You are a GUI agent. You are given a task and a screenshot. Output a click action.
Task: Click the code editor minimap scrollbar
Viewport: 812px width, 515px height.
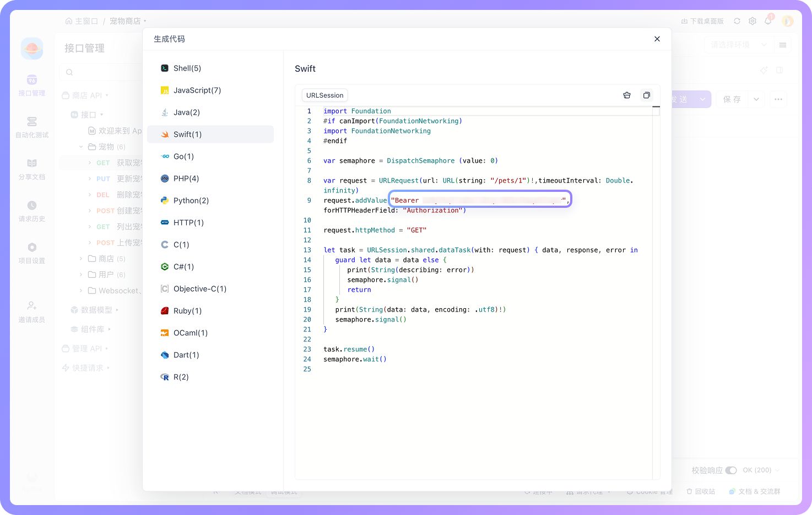[x=656, y=292]
